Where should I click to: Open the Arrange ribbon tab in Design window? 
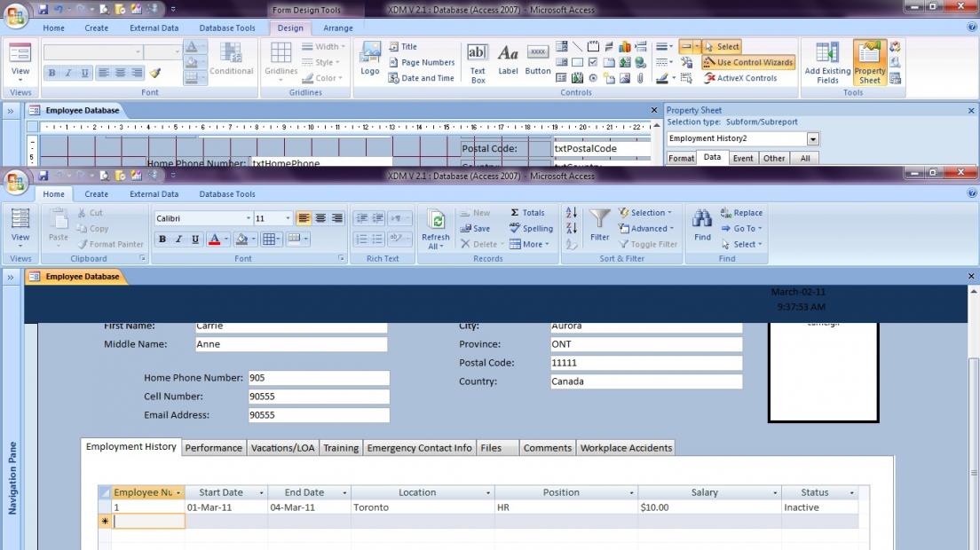(x=337, y=28)
